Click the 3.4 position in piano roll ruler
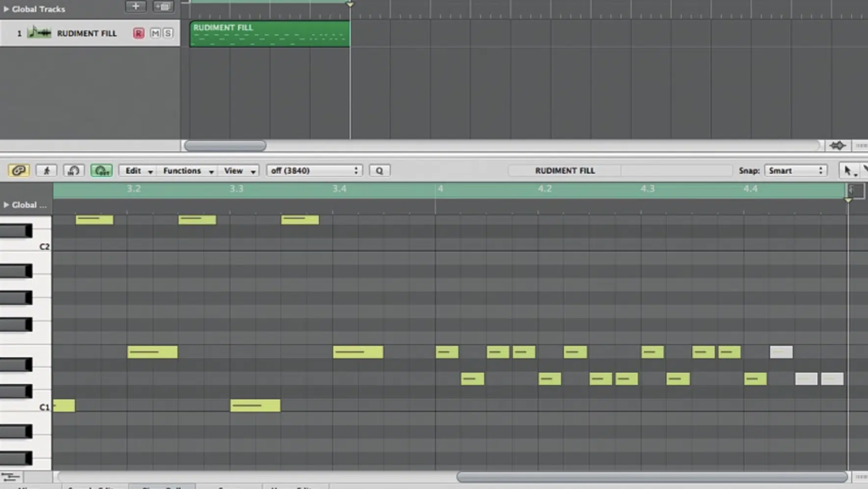The height and width of the screenshot is (489, 868). point(339,189)
